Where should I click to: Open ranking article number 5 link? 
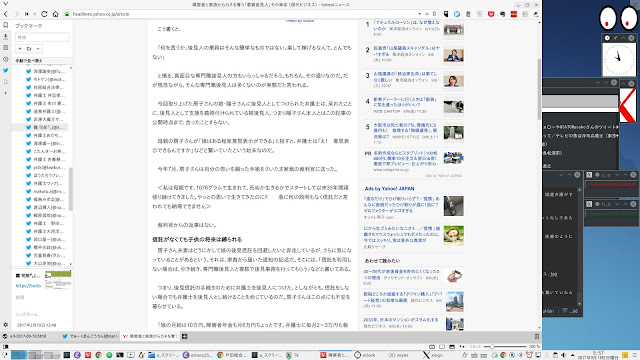[405, 131]
